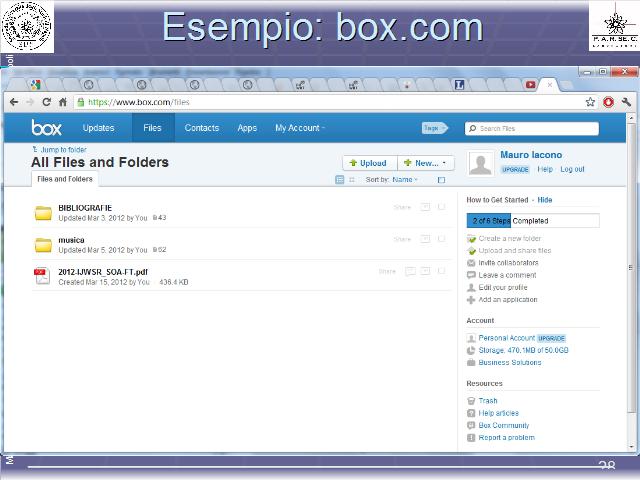Open the Trash link
This screenshot has width=640, height=480.
[488, 401]
